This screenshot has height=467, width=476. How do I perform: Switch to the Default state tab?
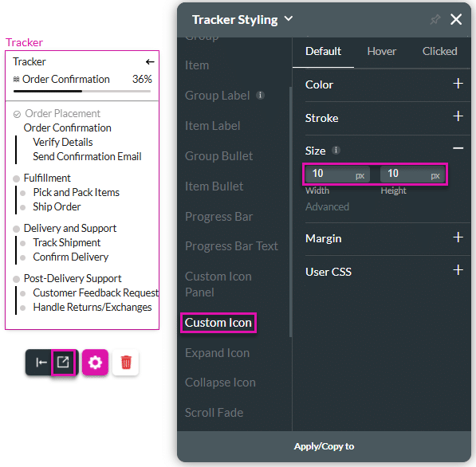tap(323, 51)
